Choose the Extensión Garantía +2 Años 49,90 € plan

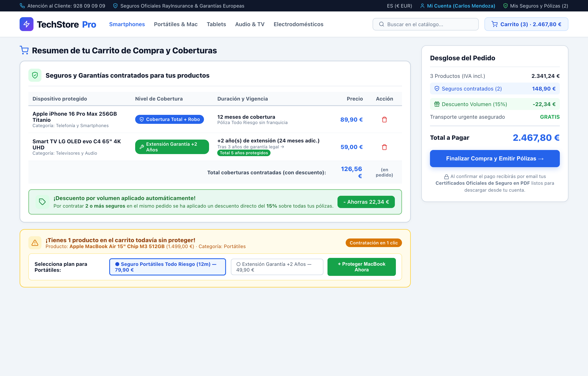coord(277,267)
